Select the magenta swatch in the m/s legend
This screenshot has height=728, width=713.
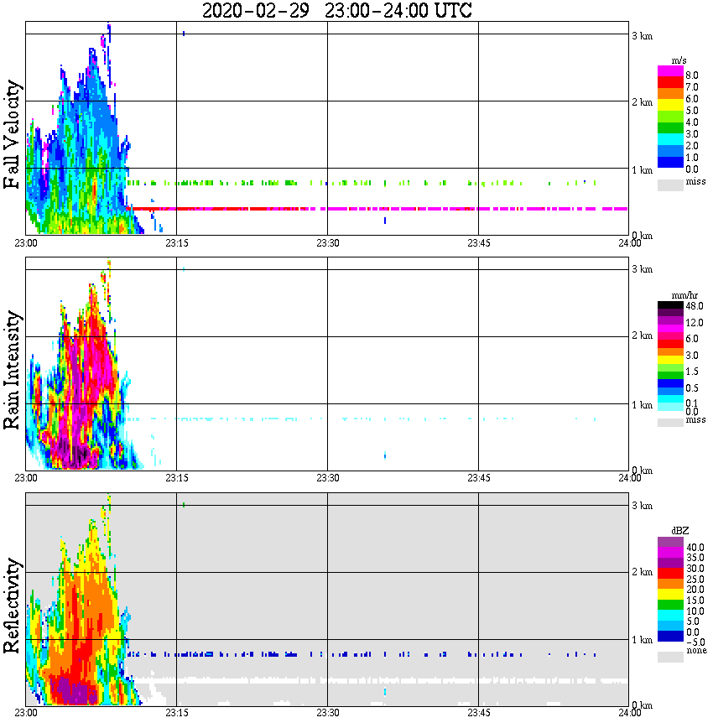(x=670, y=71)
